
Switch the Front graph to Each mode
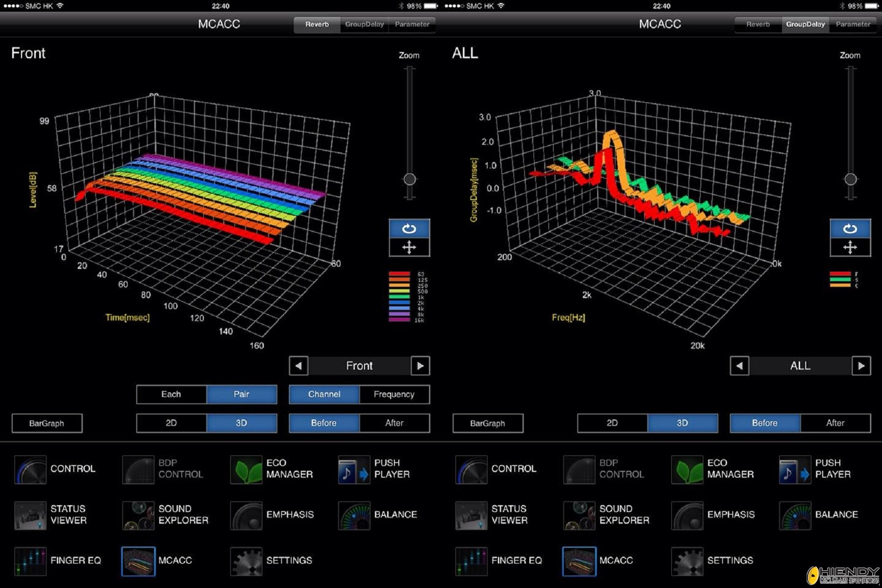171,394
